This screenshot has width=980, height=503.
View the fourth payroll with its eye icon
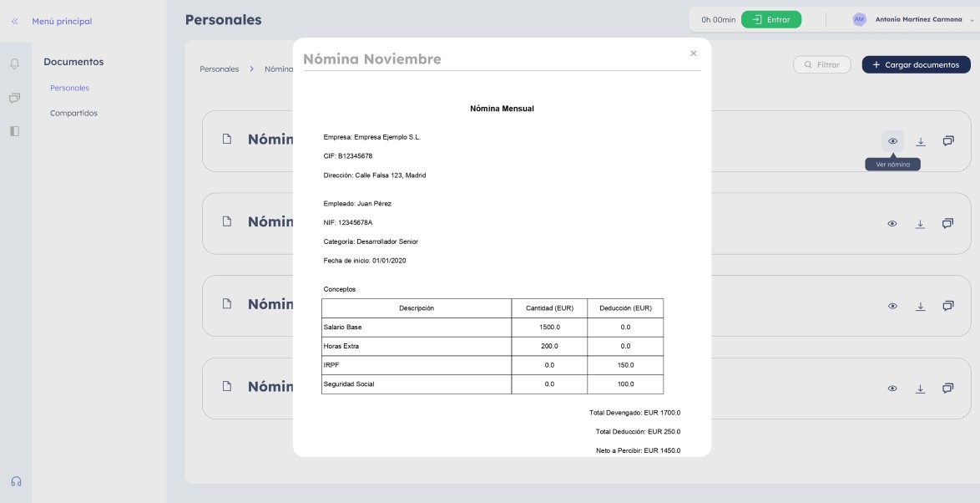click(892, 389)
